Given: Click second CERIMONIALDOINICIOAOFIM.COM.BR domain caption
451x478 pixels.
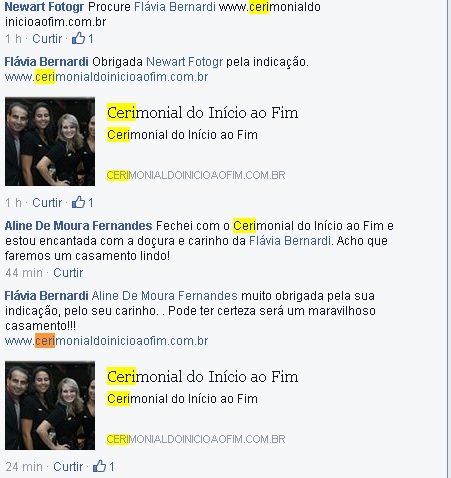Looking at the screenshot, I should click(196, 439).
